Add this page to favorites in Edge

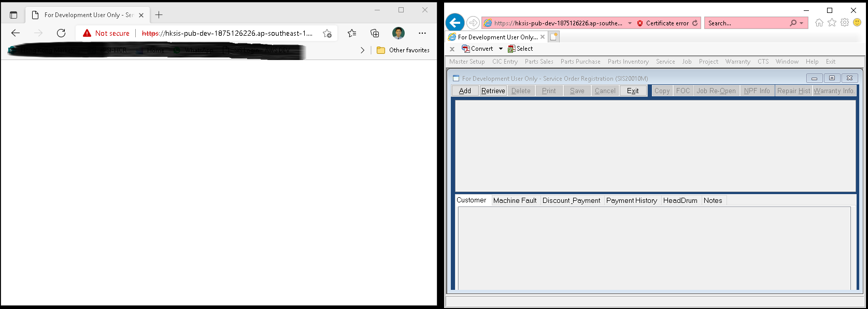[327, 33]
